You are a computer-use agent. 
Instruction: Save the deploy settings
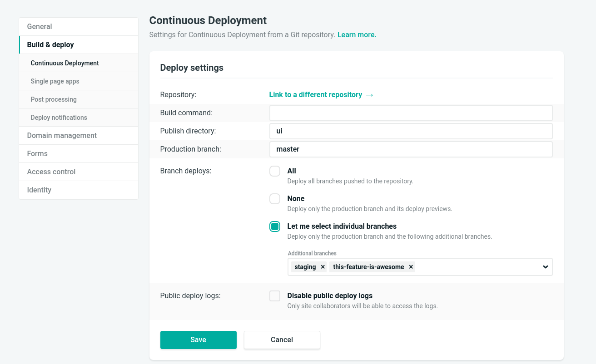click(198, 339)
